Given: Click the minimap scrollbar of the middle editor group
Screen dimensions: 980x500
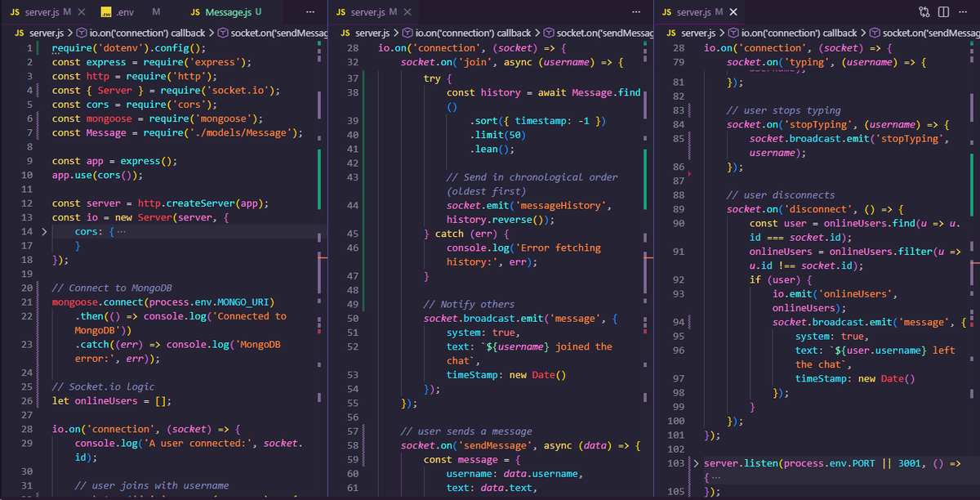Looking at the screenshot, I should (x=645, y=270).
